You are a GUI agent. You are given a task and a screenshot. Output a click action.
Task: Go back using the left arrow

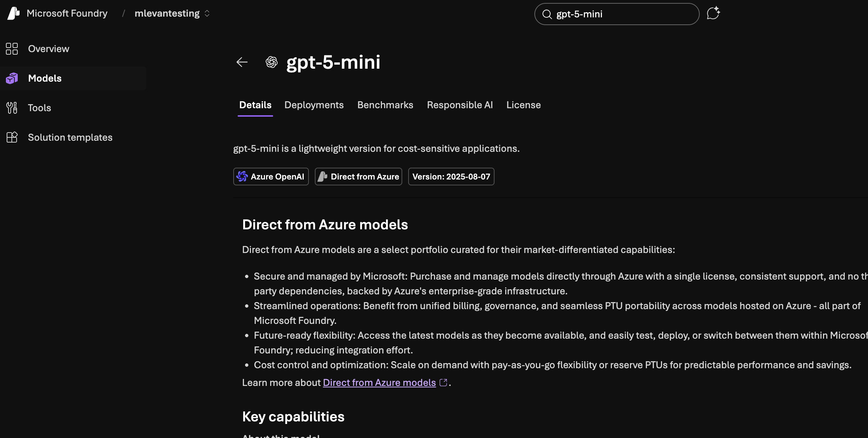(242, 62)
